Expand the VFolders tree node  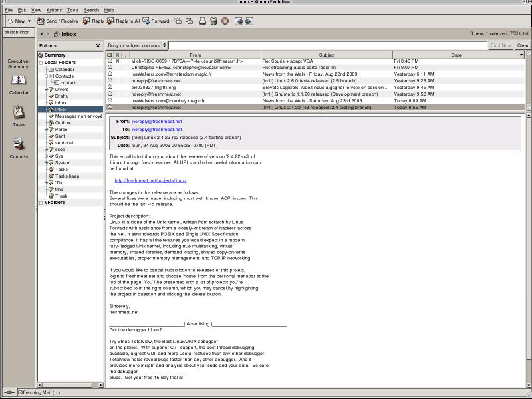(41, 203)
